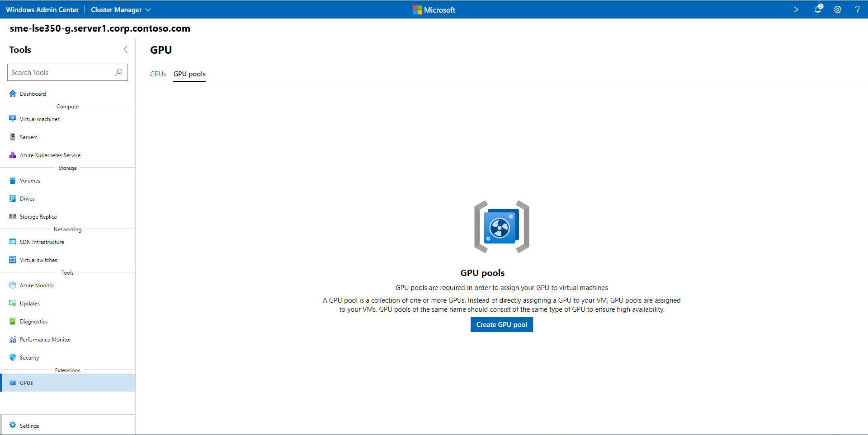Image resolution: width=868 pixels, height=435 pixels.
Task: Collapse the Tools pane
Action: (x=125, y=49)
